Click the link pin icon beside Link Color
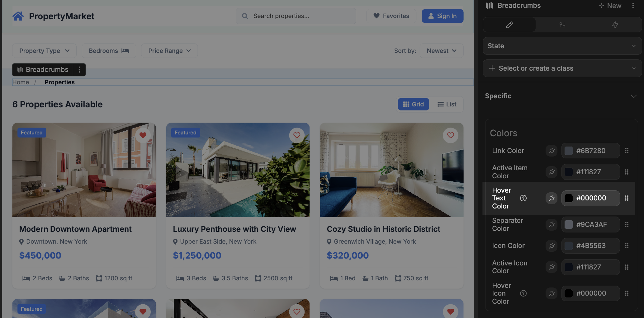Screen dimensions: 644x318 [552, 151]
